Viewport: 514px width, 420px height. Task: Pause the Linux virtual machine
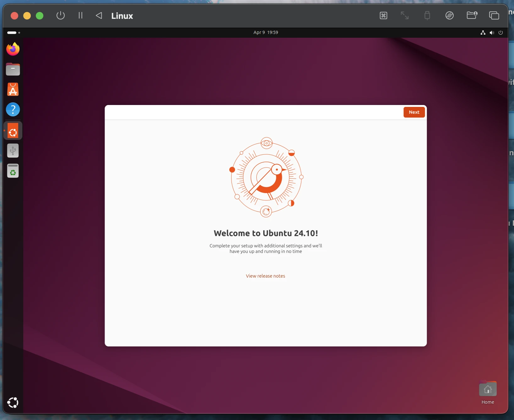click(80, 15)
